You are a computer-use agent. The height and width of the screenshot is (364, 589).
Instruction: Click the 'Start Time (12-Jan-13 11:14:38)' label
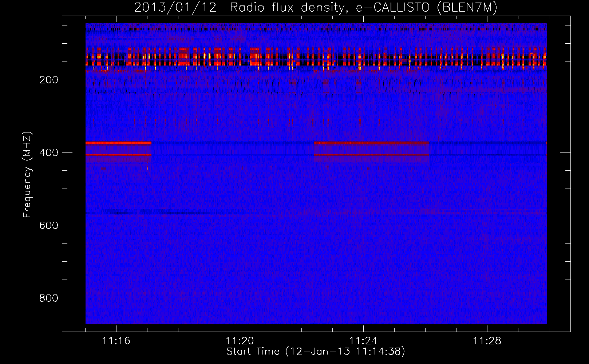[x=316, y=351]
